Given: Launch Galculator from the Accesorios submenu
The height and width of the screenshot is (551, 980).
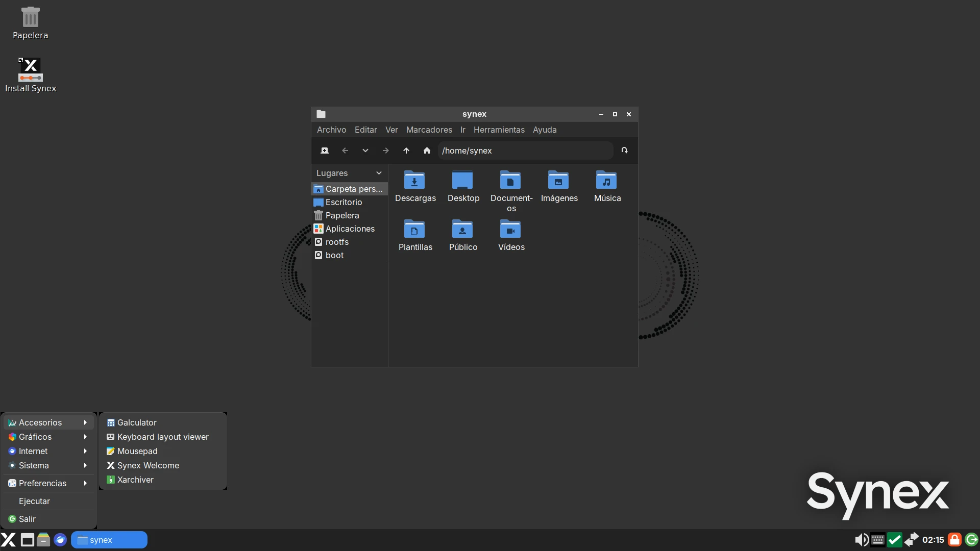Looking at the screenshot, I should tap(163, 422).
